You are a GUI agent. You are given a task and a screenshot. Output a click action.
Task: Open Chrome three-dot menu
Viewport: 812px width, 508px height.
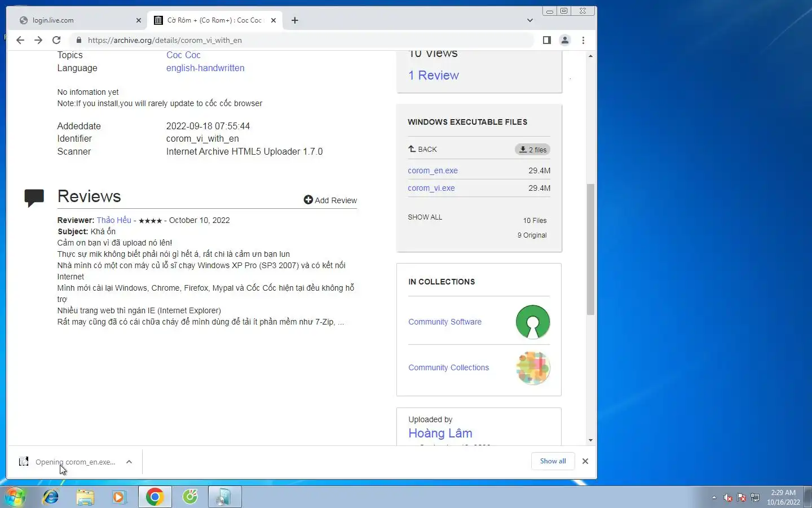(x=583, y=40)
